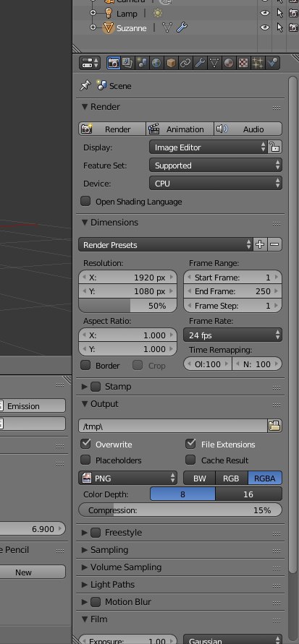Image resolution: width=299 pixels, height=644 pixels.
Task: Select RGB color mode
Action: pos(232,478)
